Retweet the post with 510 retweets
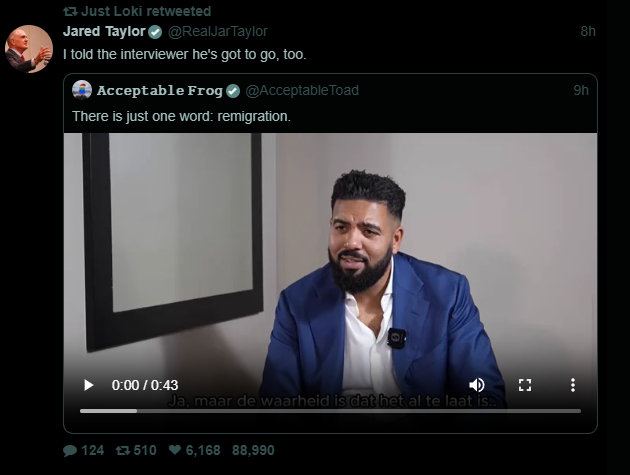630x475 pixels. [x=124, y=451]
